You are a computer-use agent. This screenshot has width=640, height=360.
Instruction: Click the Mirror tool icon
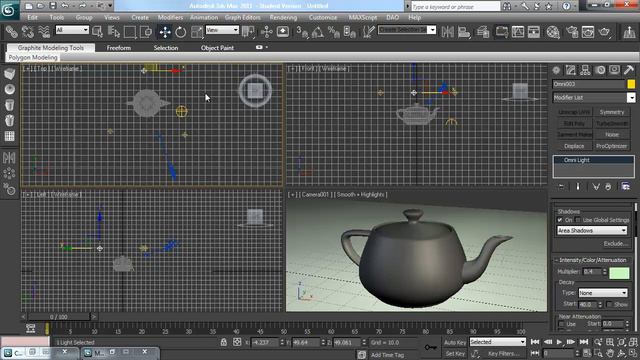(447, 32)
